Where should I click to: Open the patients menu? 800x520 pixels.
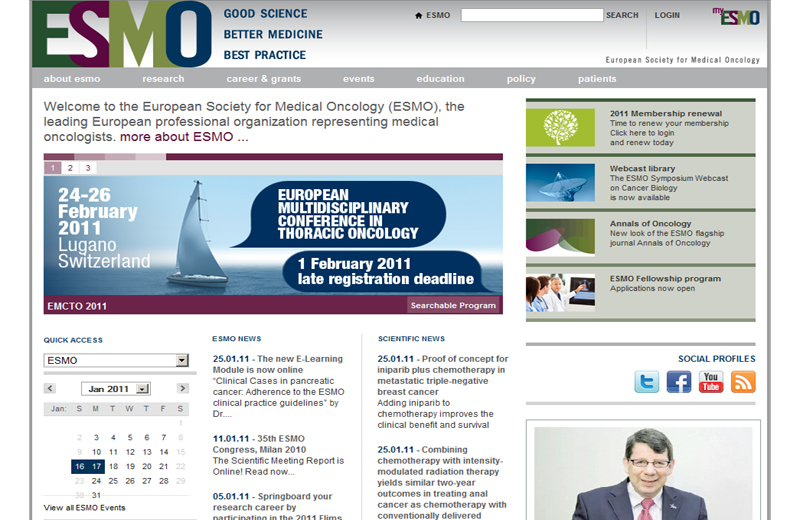tap(597, 79)
